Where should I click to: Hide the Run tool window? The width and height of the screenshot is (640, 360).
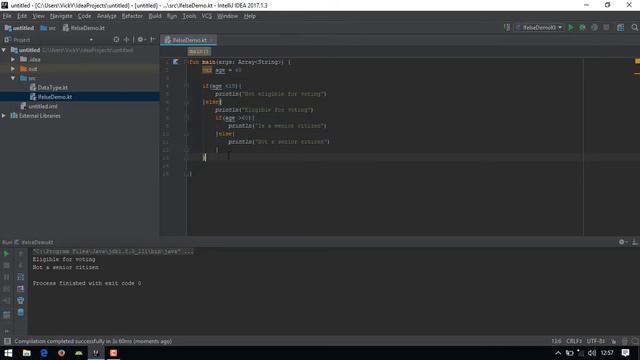(635, 242)
